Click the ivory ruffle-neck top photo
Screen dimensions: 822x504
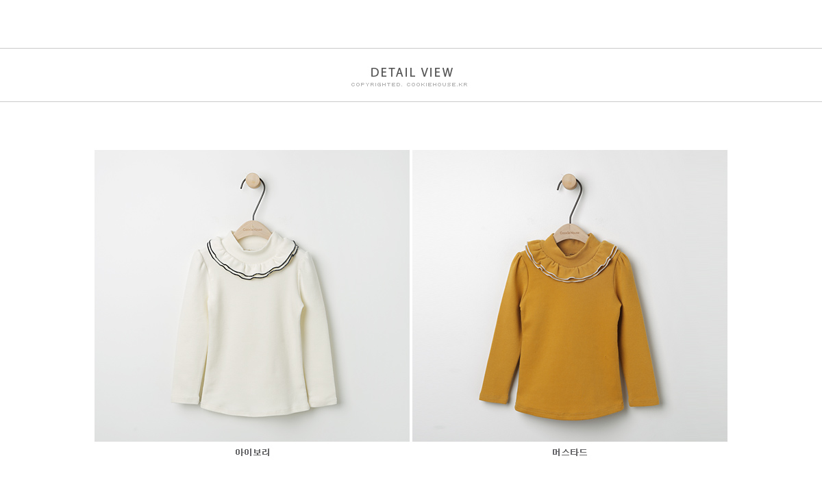[x=252, y=296]
